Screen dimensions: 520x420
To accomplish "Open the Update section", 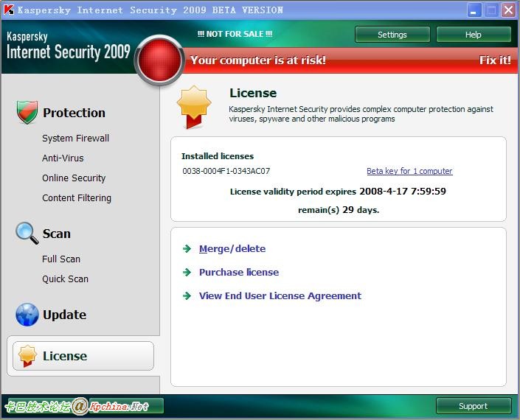I will click(x=64, y=315).
